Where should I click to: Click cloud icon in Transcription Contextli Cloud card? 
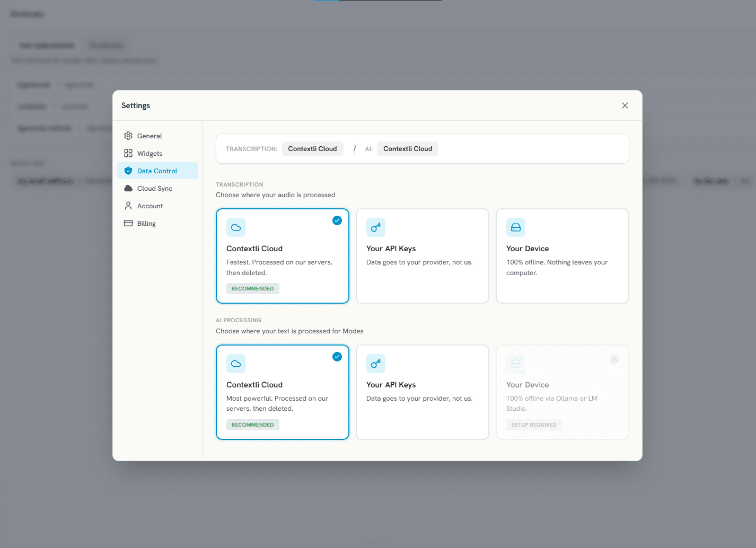pyautogui.click(x=236, y=227)
